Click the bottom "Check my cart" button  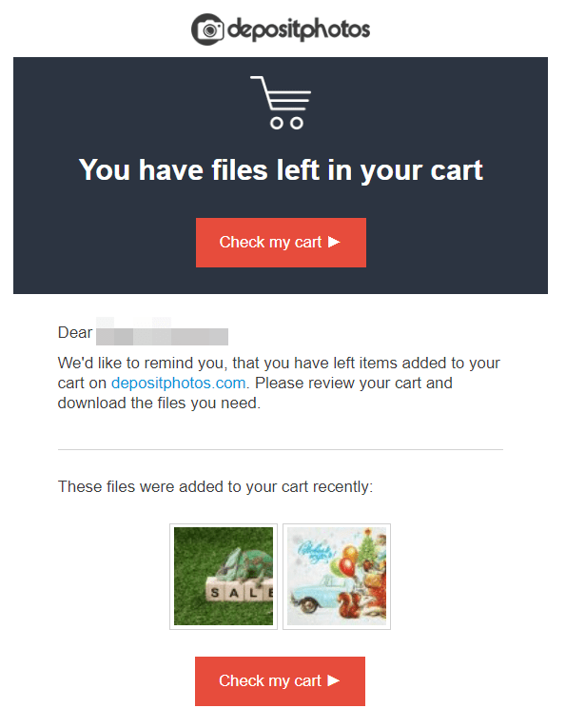point(280,681)
